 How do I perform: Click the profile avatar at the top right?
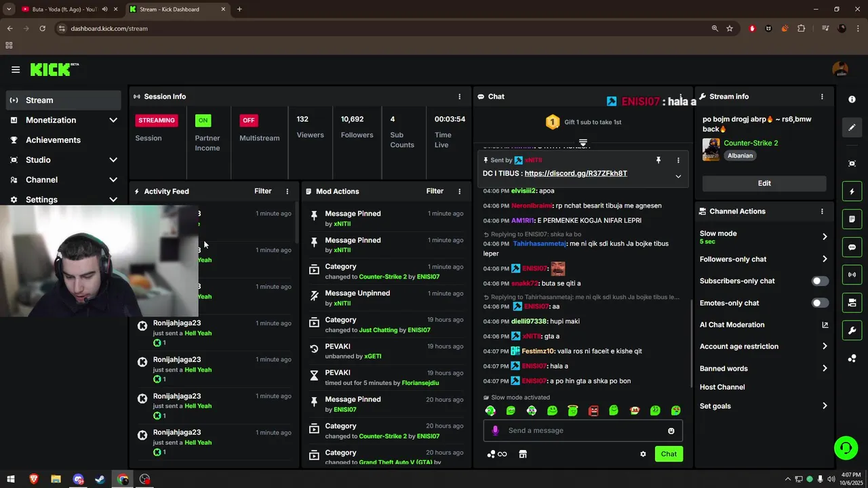click(x=840, y=69)
